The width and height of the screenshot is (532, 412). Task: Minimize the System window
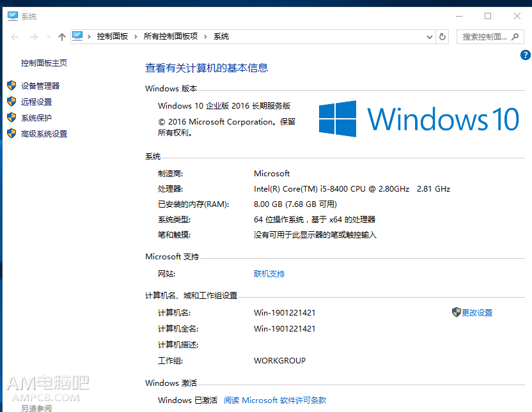pos(459,16)
